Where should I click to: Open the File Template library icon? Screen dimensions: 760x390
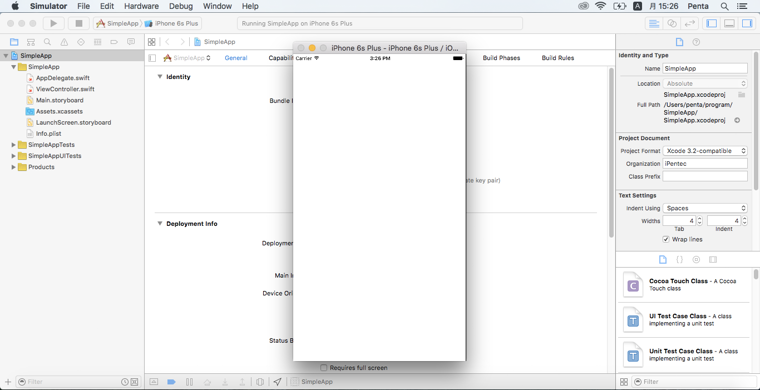tap(663, 260)
